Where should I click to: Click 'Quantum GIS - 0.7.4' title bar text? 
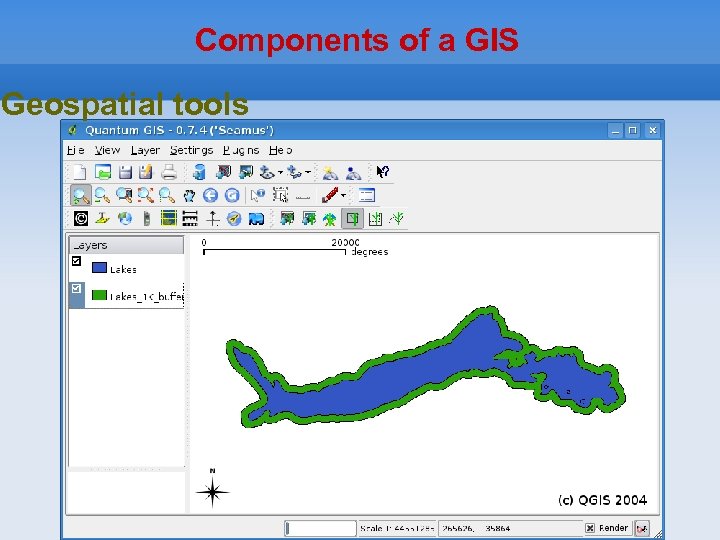point(180,130)
